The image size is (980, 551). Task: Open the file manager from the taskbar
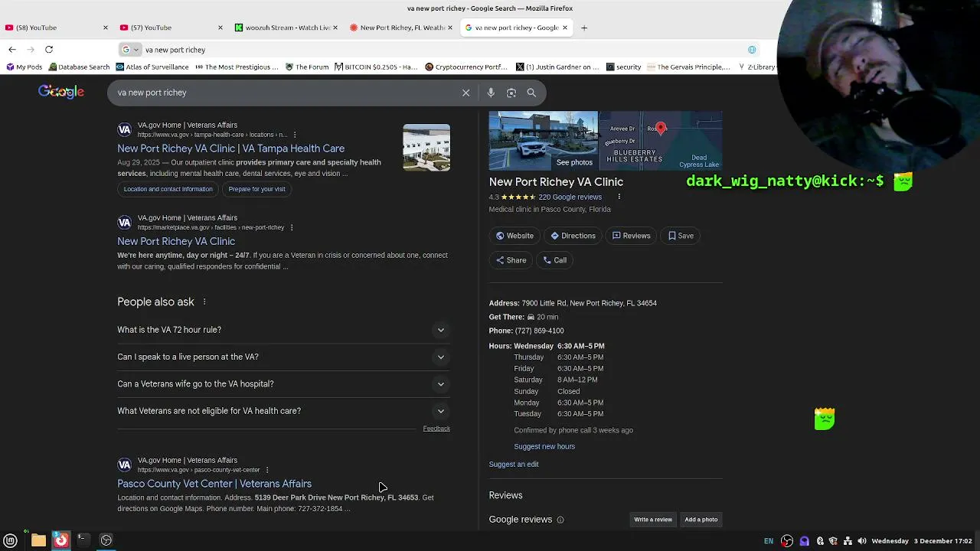(x=38, y=540)
